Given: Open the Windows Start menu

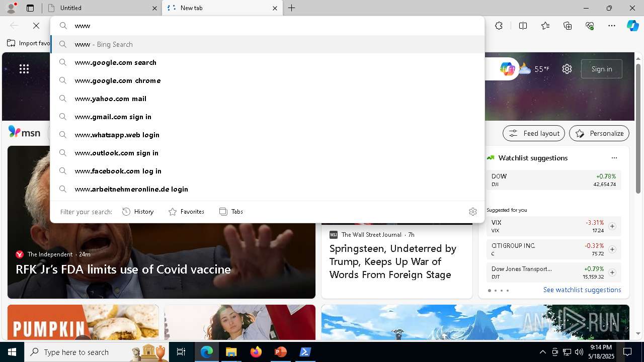Looking at the screenshot, I should pyautogui.click(x=12, y=352).
